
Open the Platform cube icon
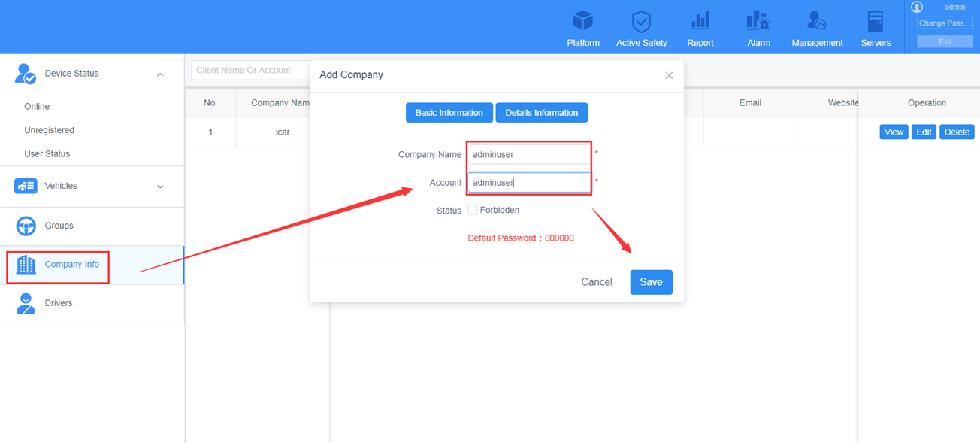(583, 20)
